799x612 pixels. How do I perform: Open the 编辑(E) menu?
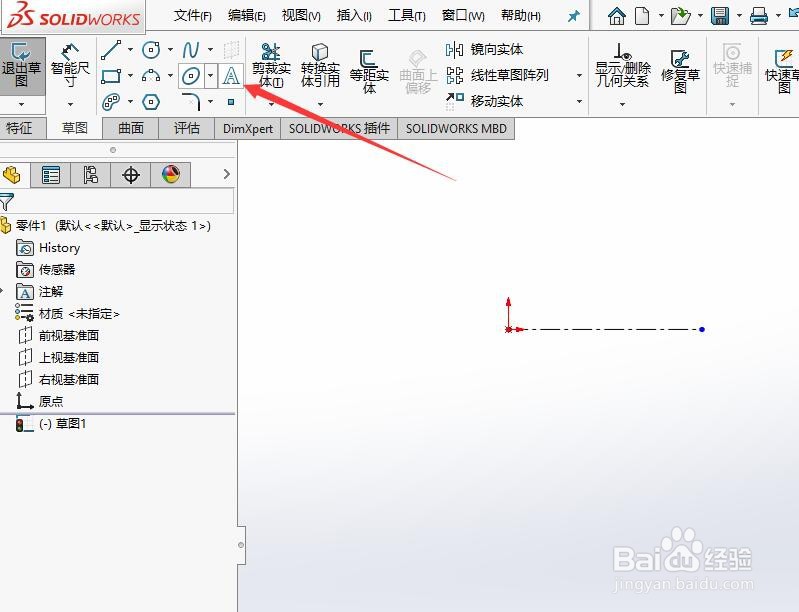[247, 16]
